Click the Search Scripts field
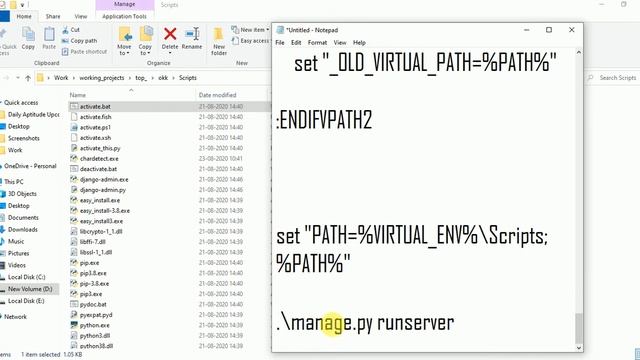 (x=612, y=78)
